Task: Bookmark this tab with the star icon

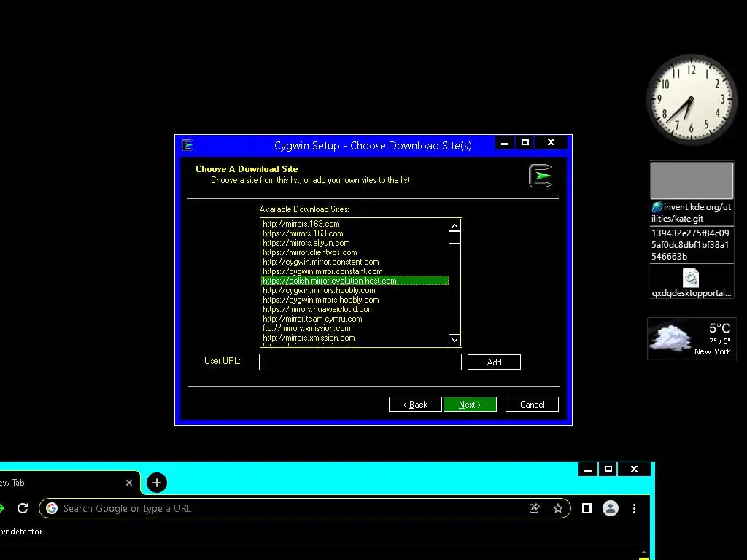Action: [x=558, y=508]
